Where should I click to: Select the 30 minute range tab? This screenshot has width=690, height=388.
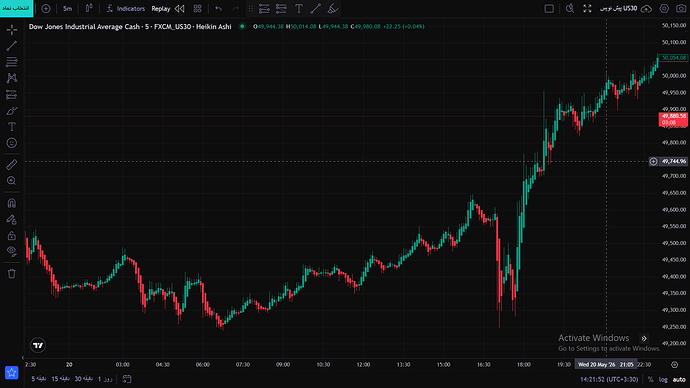click(x=83, y=379)
